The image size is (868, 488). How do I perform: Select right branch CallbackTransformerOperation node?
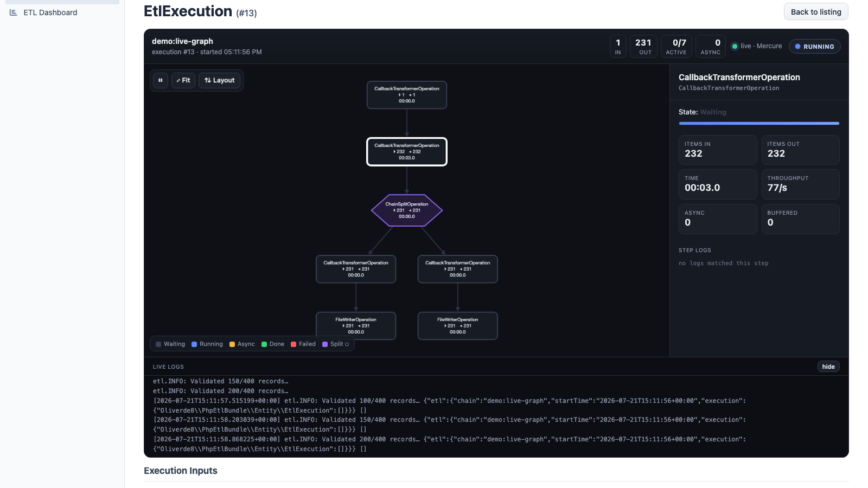pyautogui.click(x=458, y=269)
